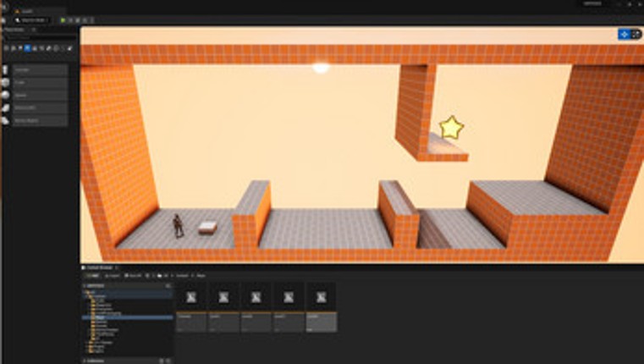Viewport: 644px width, 364px height.
Task: Click the Unreal Engine logo icon
Action: [x=4, y=6]
